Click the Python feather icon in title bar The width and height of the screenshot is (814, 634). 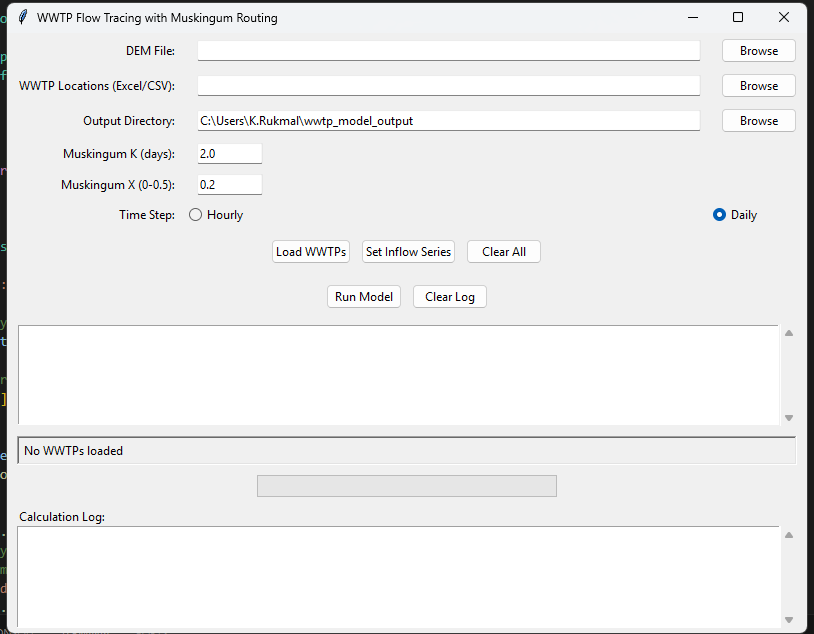[22, 17]
